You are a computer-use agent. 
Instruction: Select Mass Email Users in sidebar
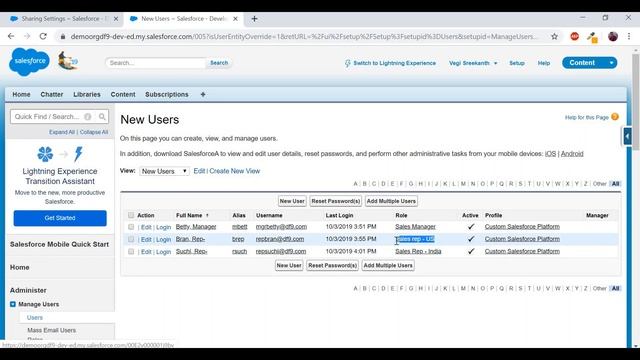[x=51, y=330]
